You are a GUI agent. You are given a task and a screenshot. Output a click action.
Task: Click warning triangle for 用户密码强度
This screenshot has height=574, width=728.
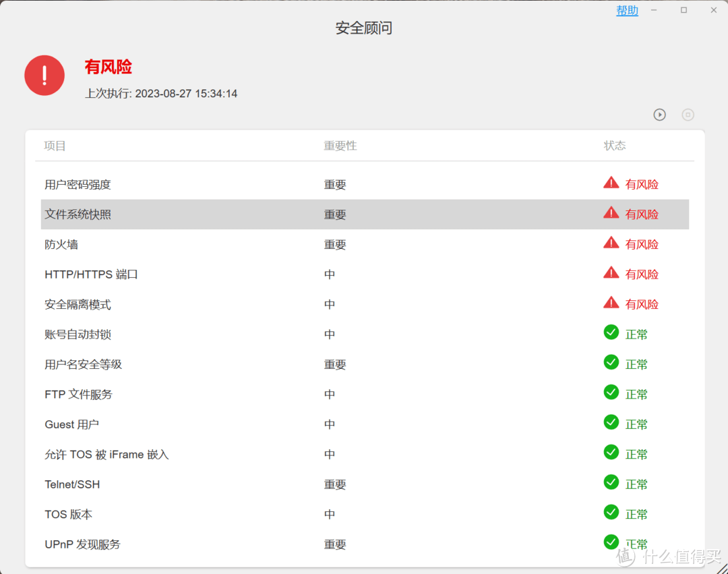point(611,183)
